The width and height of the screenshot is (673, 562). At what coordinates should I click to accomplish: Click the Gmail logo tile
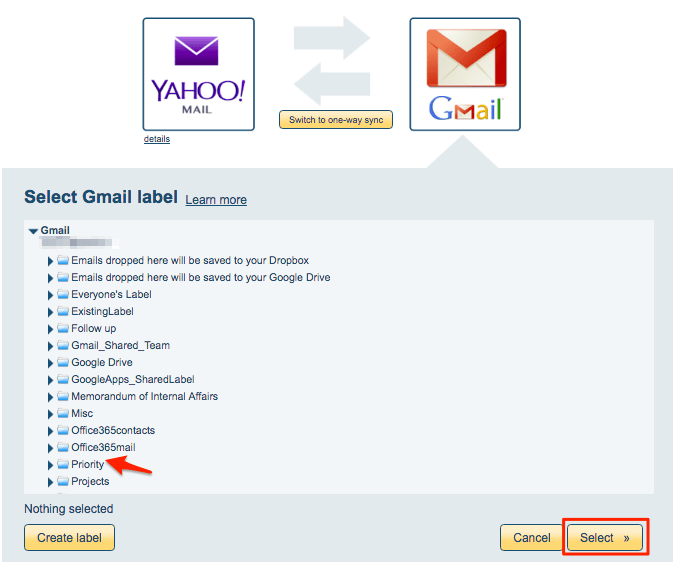465,74
